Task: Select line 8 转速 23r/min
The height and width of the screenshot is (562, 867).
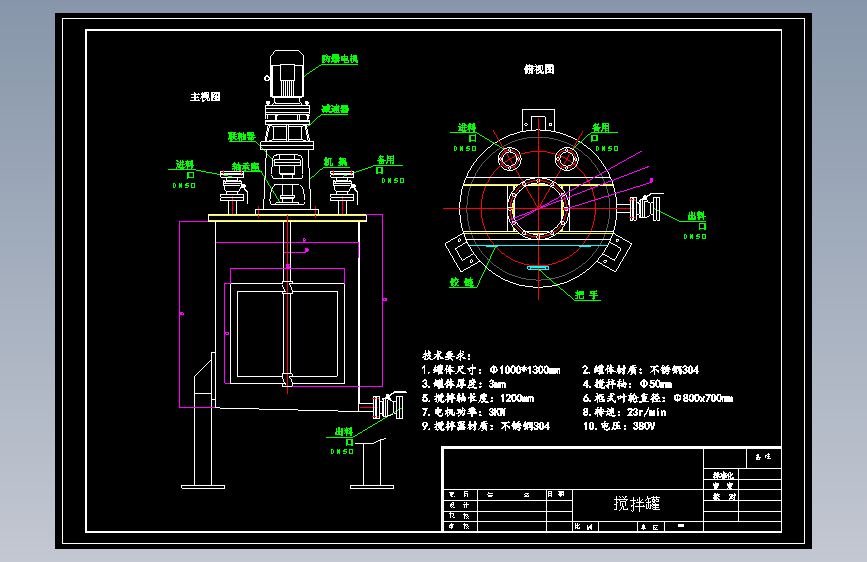Action: pos(624,412)
